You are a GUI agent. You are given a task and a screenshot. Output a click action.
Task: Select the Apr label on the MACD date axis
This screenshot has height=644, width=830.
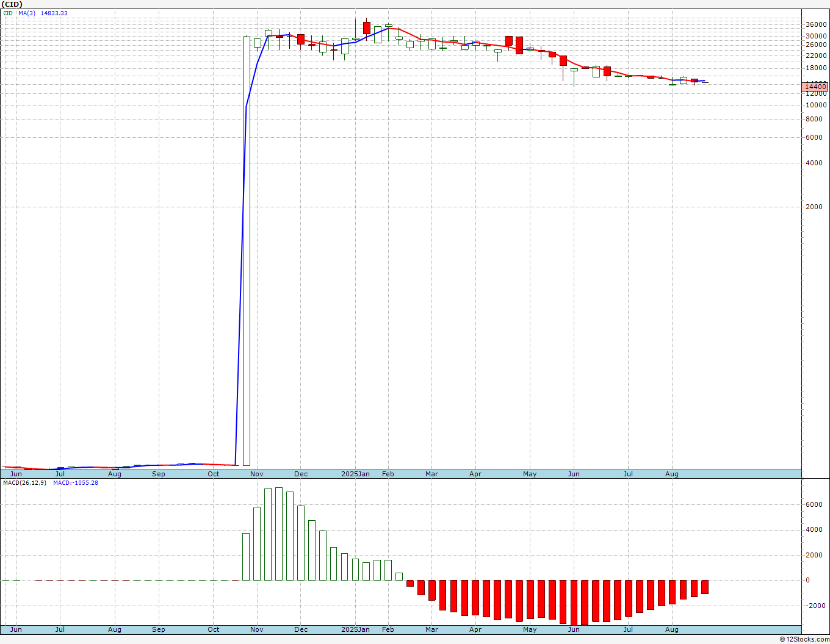point(475,629)
